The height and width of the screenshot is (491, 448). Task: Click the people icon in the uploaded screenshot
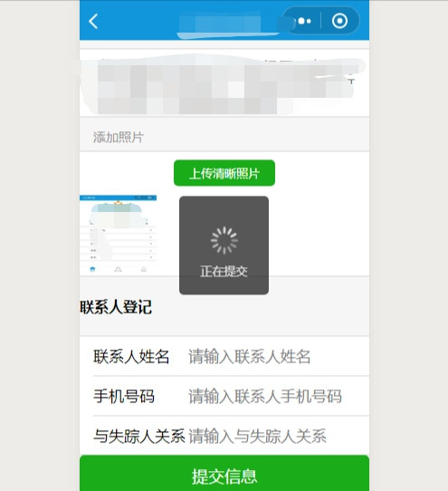click(118, 269)
